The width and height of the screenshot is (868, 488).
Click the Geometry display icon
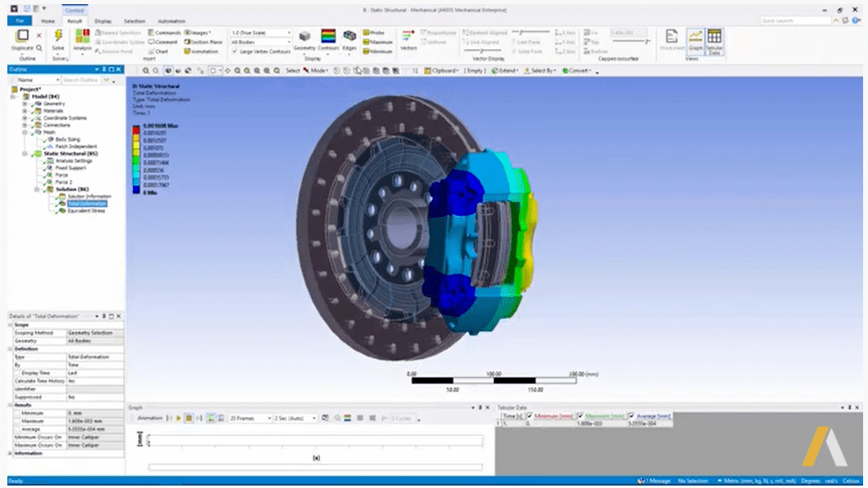click(304, 37)
